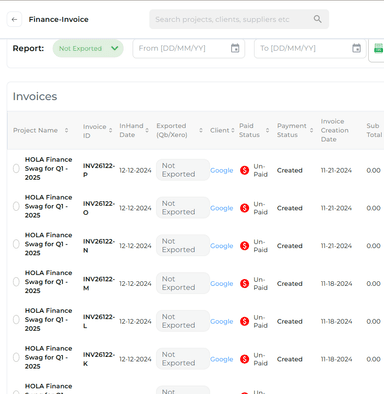
Task: Select the row for invoice INV26122-N
Action: pos(16,244)
